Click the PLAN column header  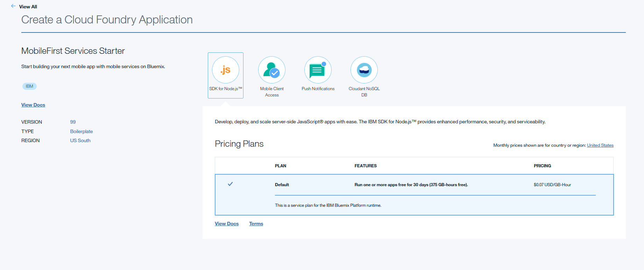point(281,166)
